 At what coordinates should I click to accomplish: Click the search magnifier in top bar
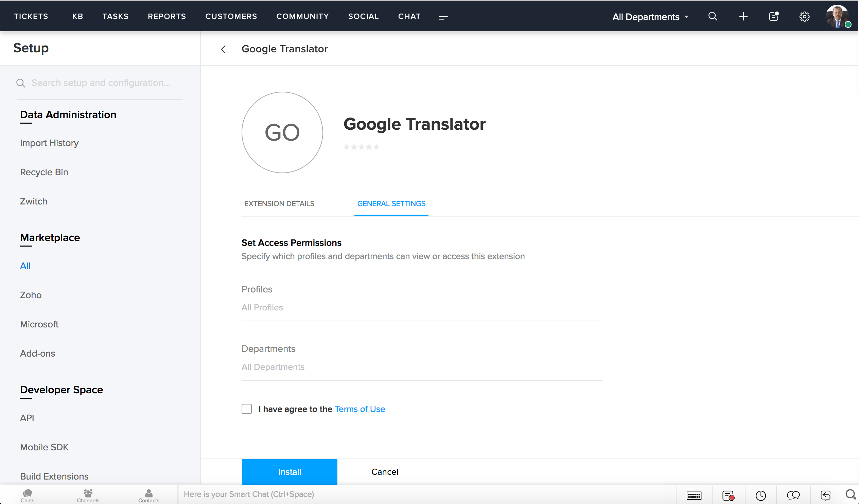click(713, 16)
